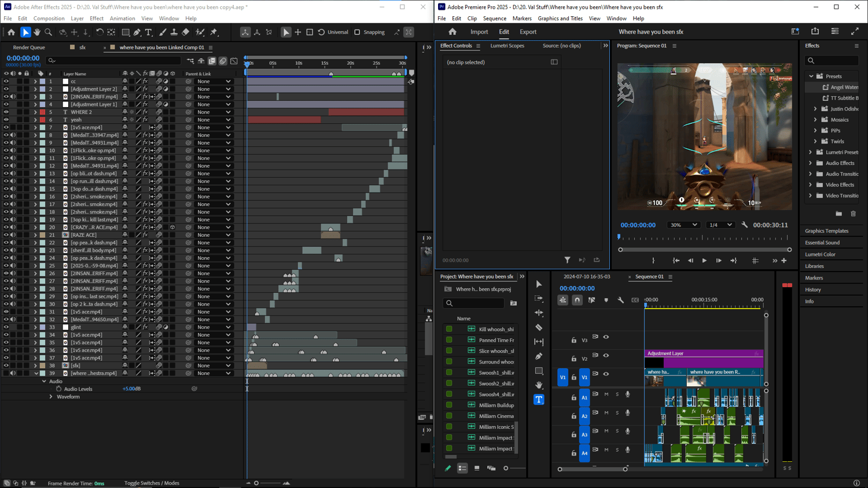Enable the Snapping checkbox

(357, 32)
